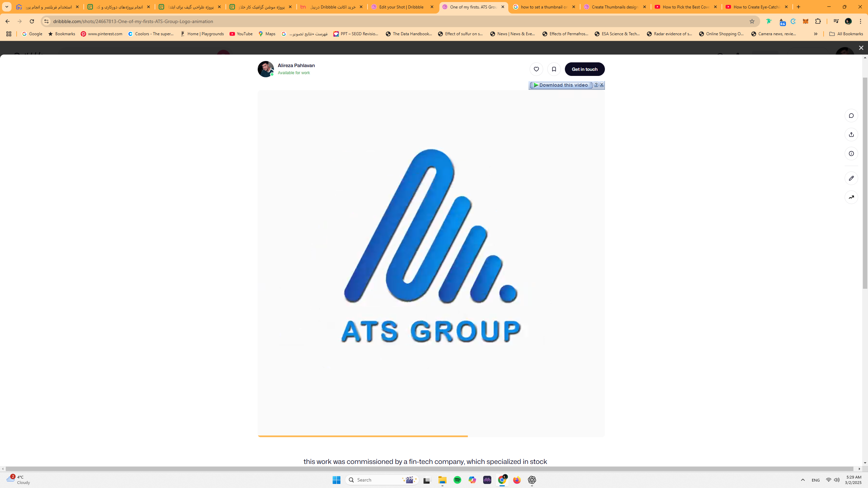This screenshot has width=868, height=488.
Task: Expand the bookmarks overflow chevron
Action: [815, 34]
